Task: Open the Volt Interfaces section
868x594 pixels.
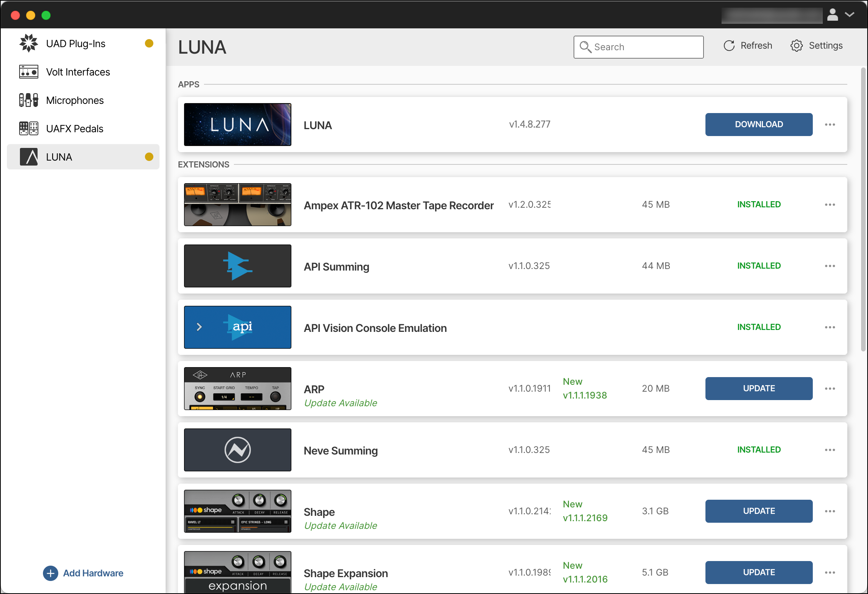Action: point(29,72)
